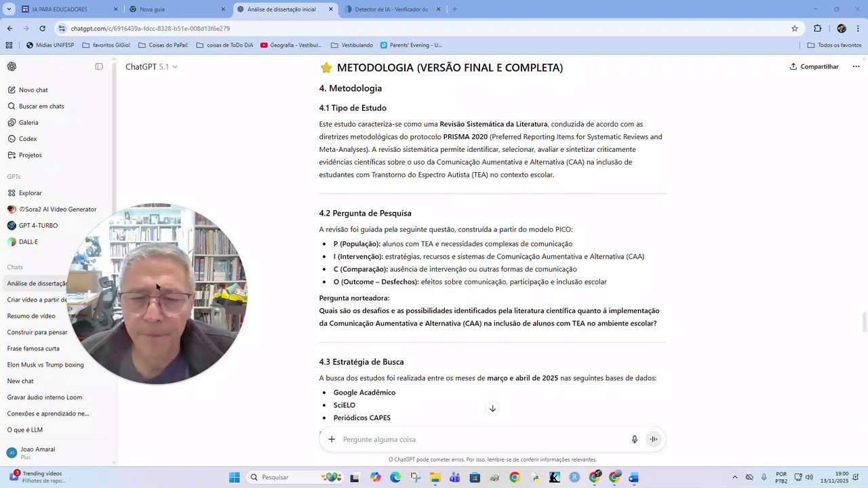Open Explorar GPTs
The height and width of the screenshot is (488, 868).
pos(30,193)
